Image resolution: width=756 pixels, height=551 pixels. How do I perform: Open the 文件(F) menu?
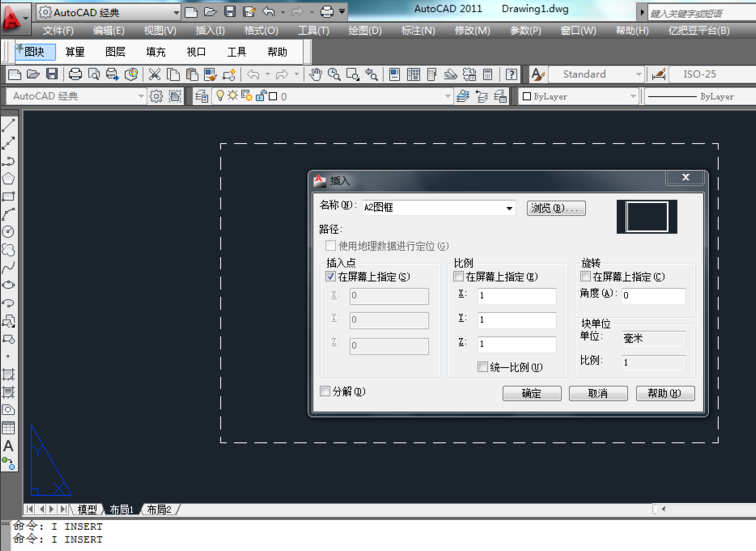pyautogui.click(x=58, y=31)
